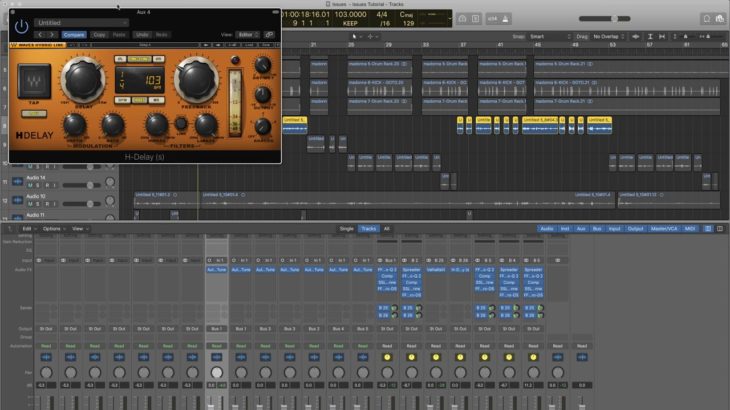
Task: Open the tuner icon in control bar
Action: click(462, 19)
